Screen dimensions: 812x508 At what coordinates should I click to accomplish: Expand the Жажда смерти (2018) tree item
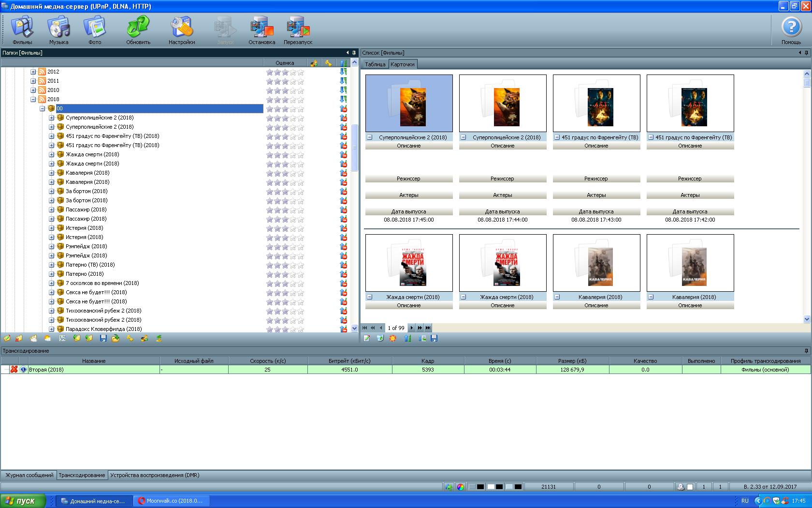[x=52, y=154]
